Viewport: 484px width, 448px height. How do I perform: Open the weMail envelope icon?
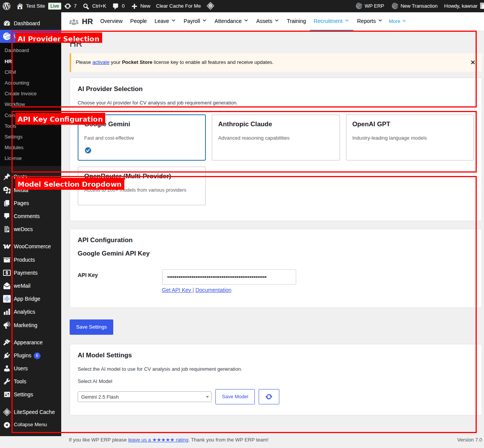pos(7,286)
